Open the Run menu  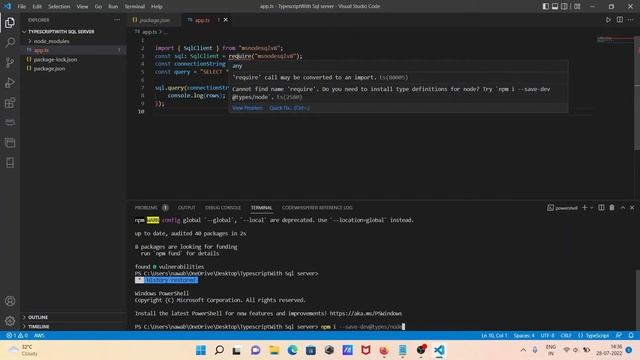[113, 7]
